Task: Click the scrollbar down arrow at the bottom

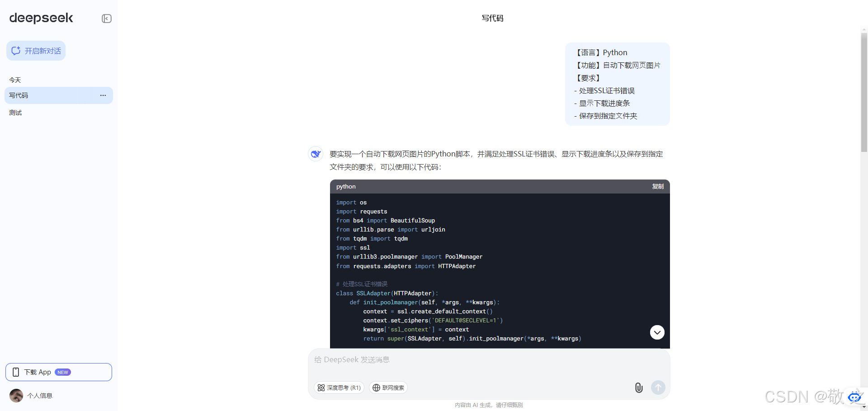Action: 864,407
